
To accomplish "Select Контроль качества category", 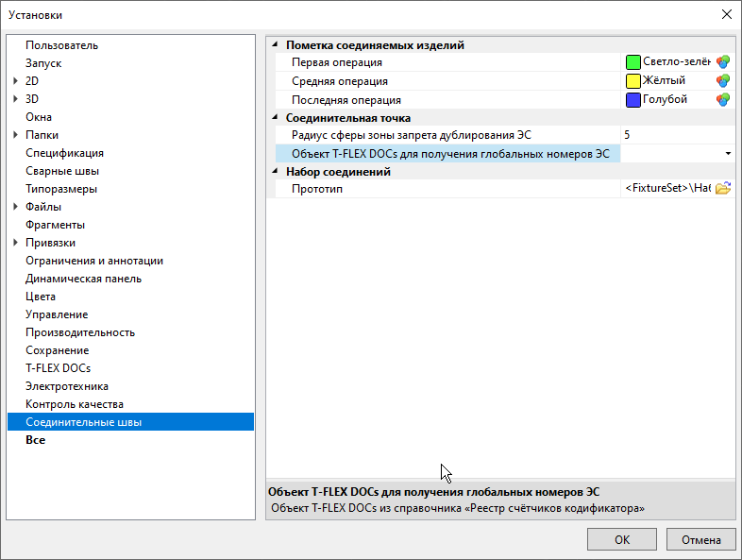I will click(x=75, y=404).
